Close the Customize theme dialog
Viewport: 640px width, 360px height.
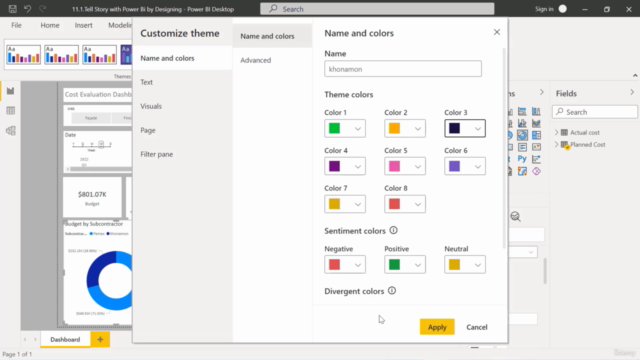click(x=497, y=32)
